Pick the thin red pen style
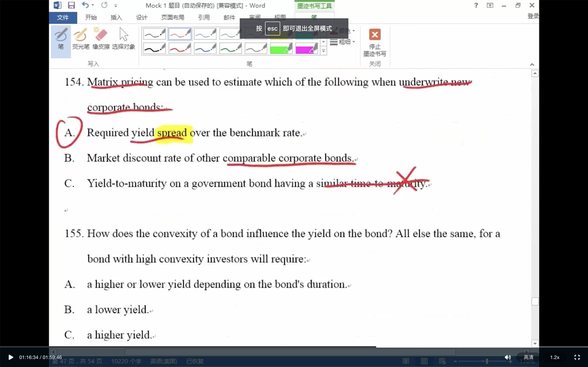Viewport: 588px width, 367px height. pos(180,34)
